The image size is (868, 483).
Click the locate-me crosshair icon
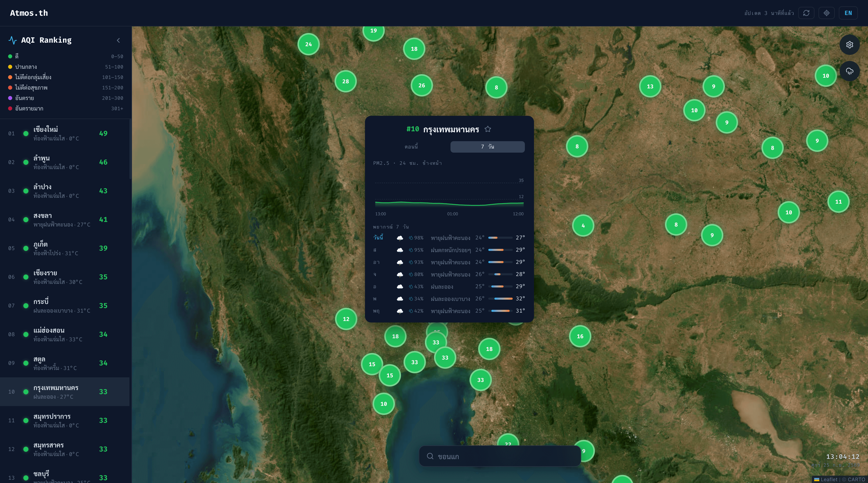pos(827,13)
